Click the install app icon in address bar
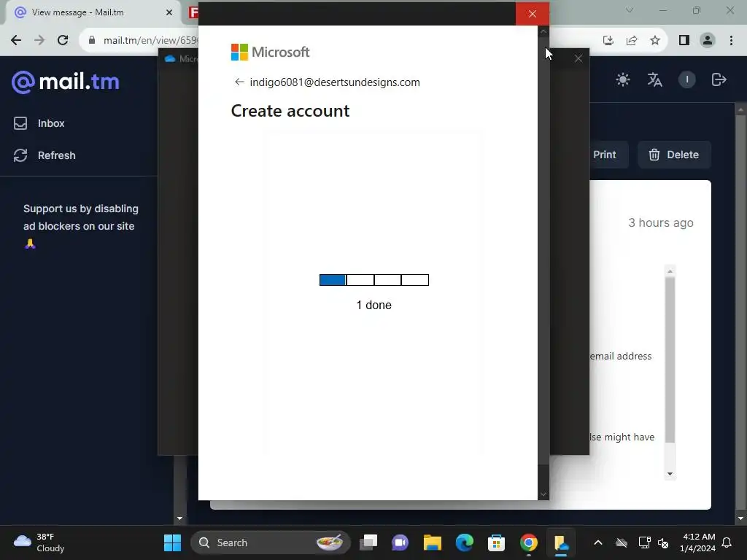 pyautogui.click(x=608, y=41)
